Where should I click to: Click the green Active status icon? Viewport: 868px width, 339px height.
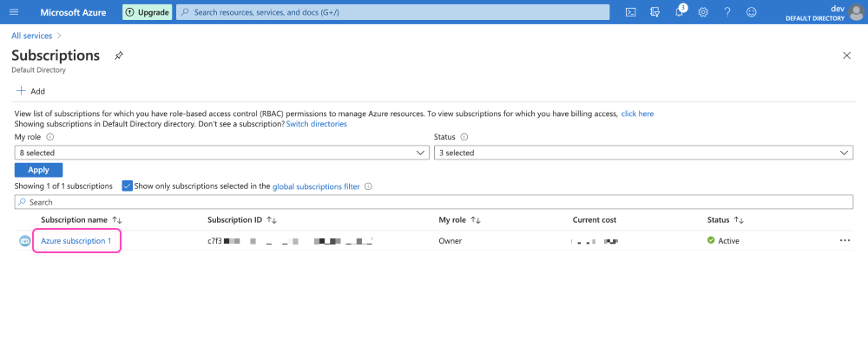coord(711,240)
